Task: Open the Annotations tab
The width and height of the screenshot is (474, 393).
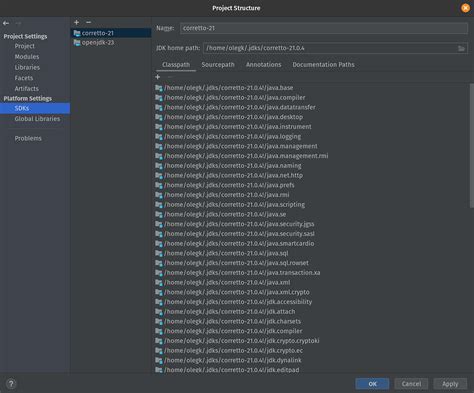Action: [264, 65]
